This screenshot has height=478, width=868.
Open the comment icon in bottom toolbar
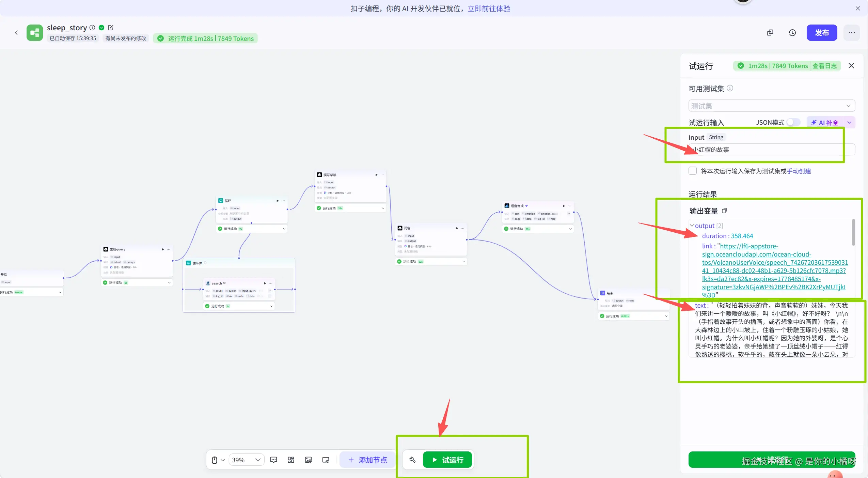(x=273, y=460)
